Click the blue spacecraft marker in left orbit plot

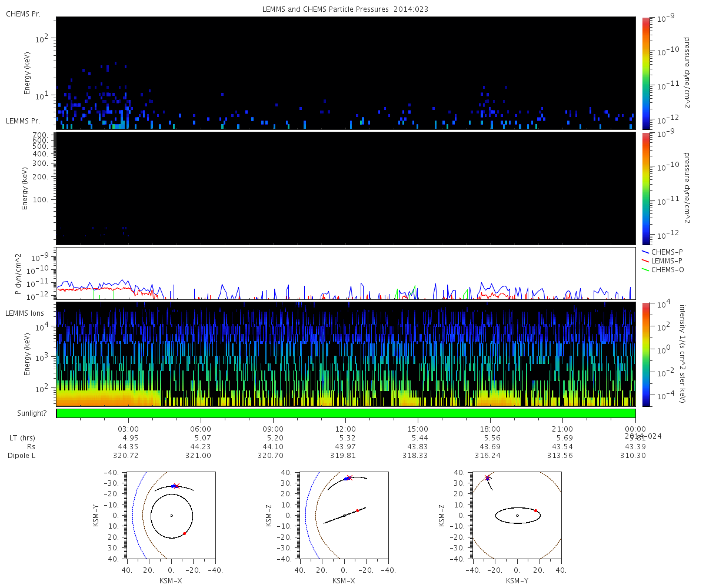coord(173,486)
